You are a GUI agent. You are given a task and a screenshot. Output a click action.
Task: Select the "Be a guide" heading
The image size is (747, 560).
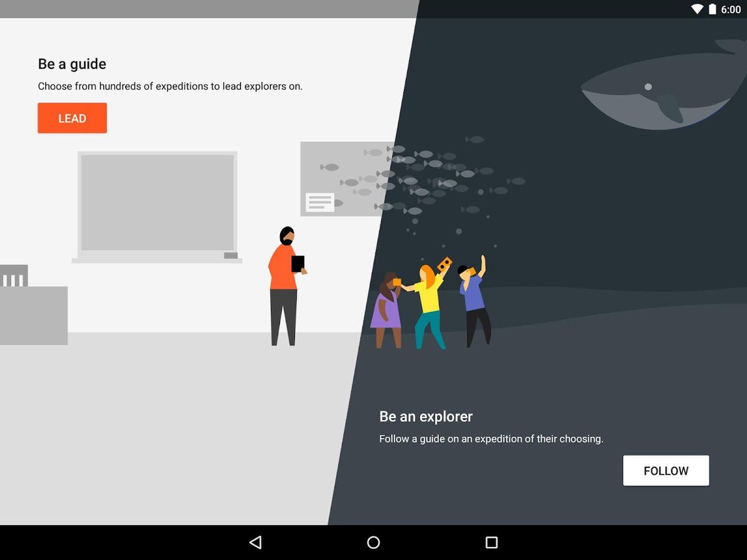[x=72, y=64]
